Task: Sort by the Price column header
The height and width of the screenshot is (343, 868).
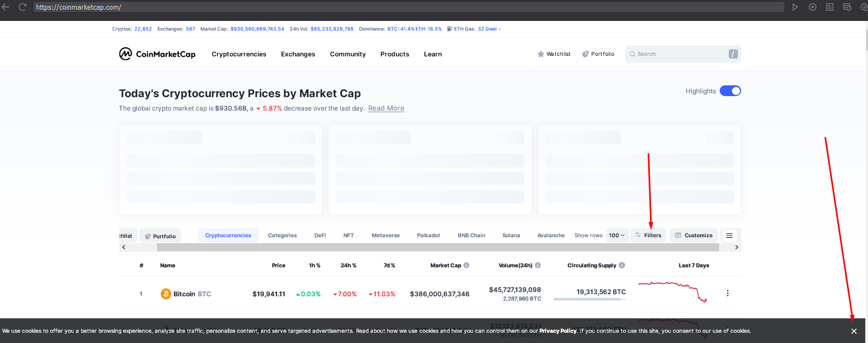Action: 278,266
